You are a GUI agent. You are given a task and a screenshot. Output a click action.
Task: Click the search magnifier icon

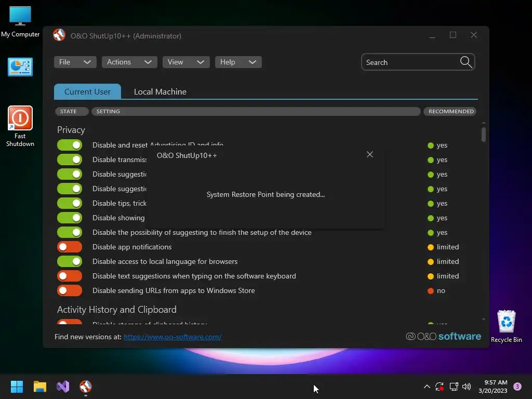pyautogui.click(x=466, y=62)
